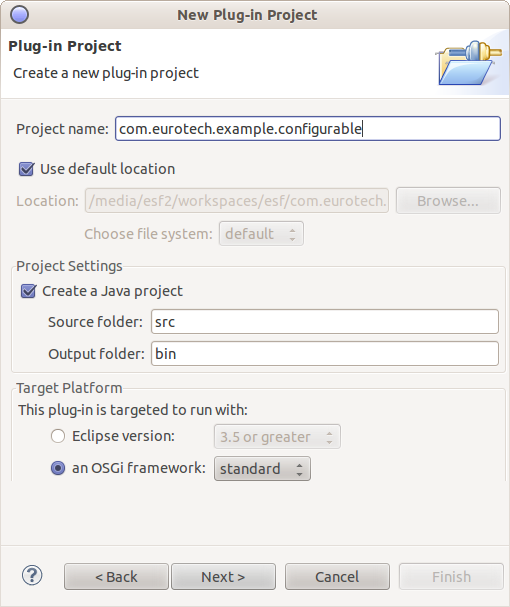Click the Finish button
Screen dimensions: 510x607
tap(451, 577)
